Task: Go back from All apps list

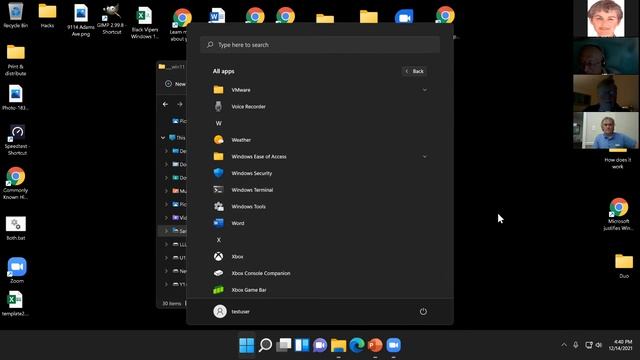Action: [415, 71]
